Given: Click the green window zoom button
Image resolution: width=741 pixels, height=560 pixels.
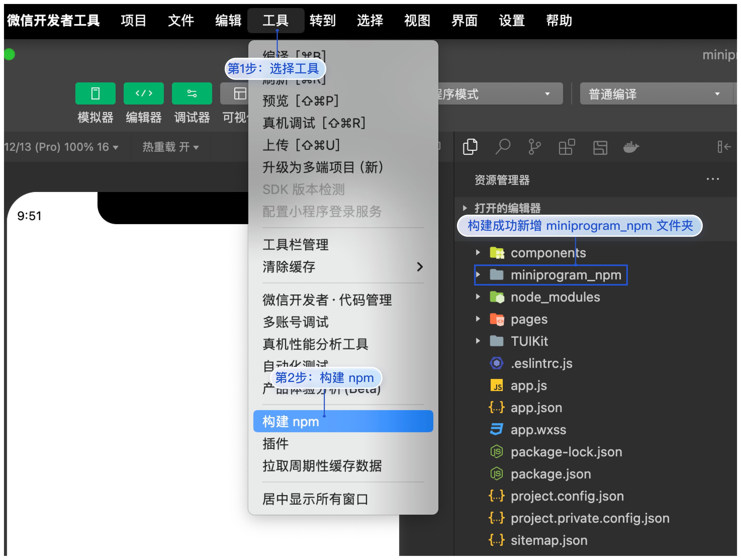Looking at the screenshot, I should [x=9, y=54].
